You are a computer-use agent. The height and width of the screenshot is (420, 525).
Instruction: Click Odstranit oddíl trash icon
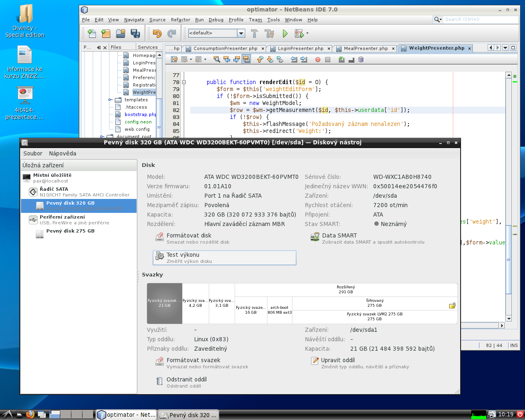160,381
